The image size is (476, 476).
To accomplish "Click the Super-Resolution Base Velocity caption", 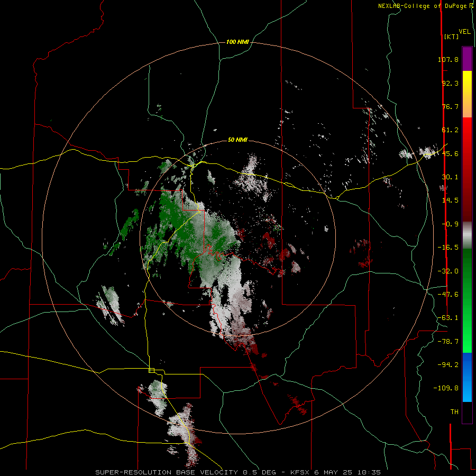I will point(238,472).
